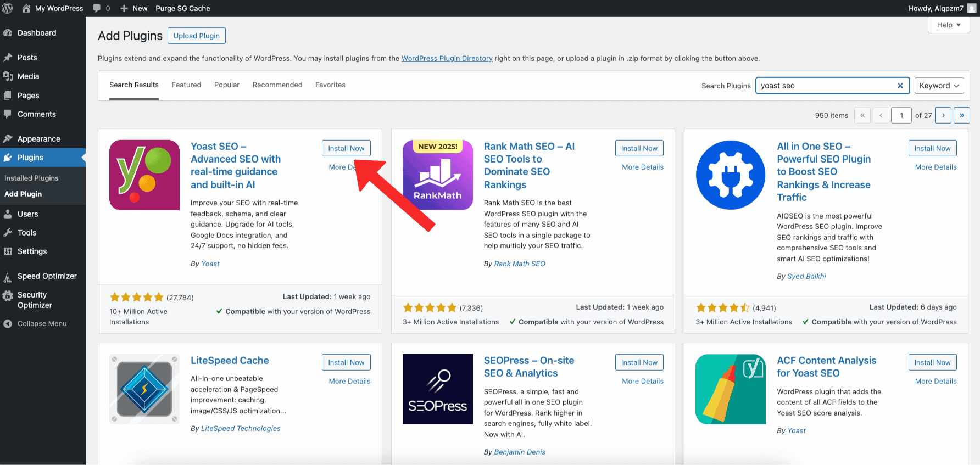
Task: Open the New content menu in admin bar
Action: coord(133,8)
